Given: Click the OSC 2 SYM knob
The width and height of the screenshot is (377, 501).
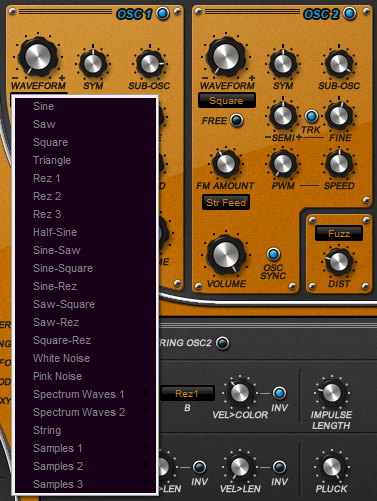Looking at the screenshot, I should click(283, 63).
